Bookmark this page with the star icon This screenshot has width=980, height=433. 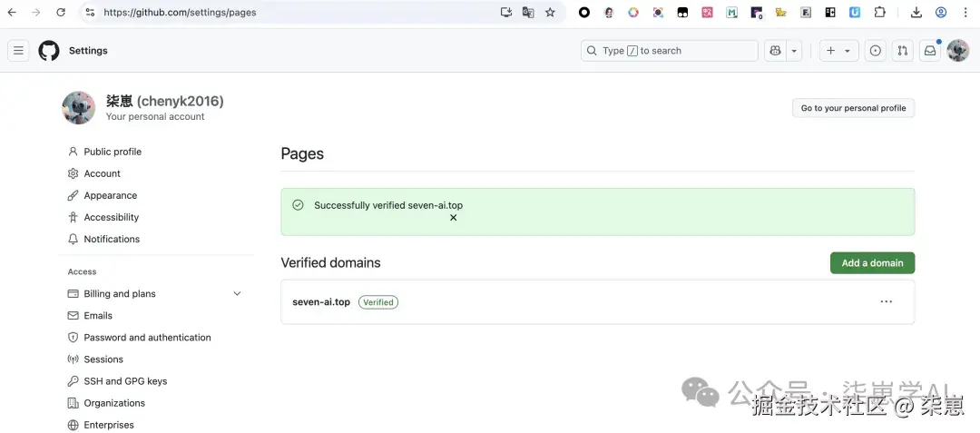click(550, 13)
